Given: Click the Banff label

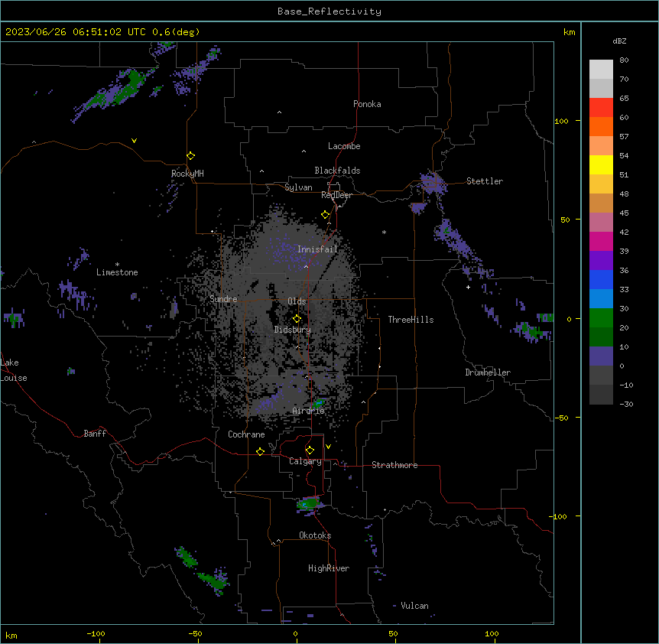Looking at the screenshot, I should [x=95, y=434].
